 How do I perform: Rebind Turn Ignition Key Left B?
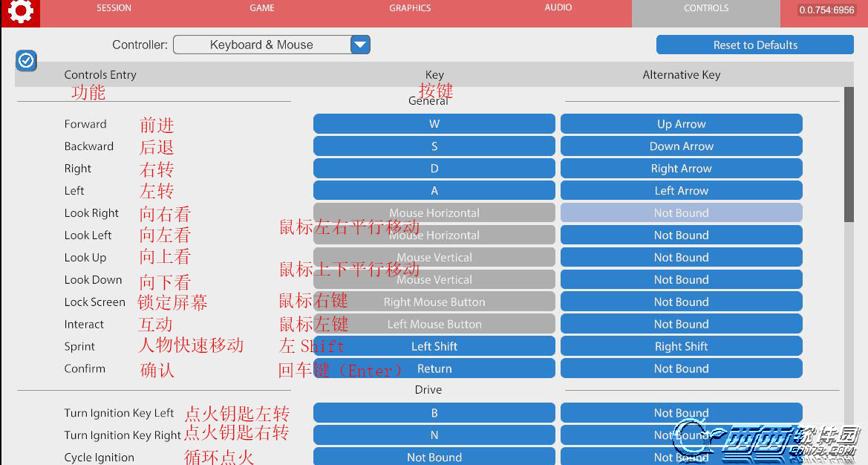click(434, 413)
